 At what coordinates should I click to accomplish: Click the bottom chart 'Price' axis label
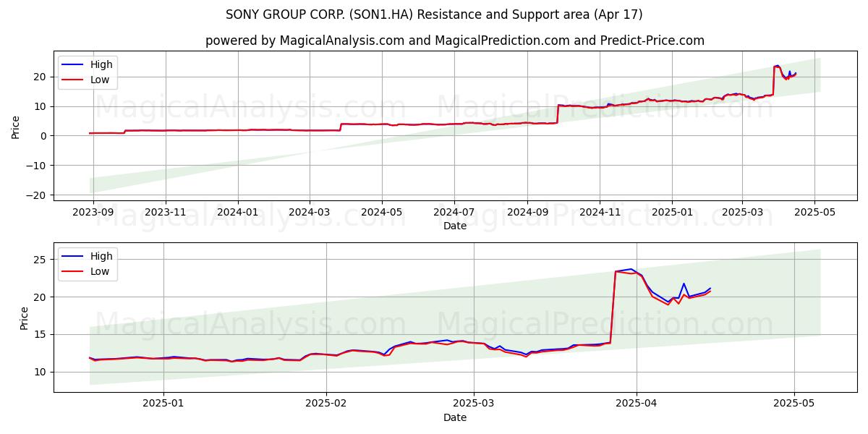(x=25, y=318)
